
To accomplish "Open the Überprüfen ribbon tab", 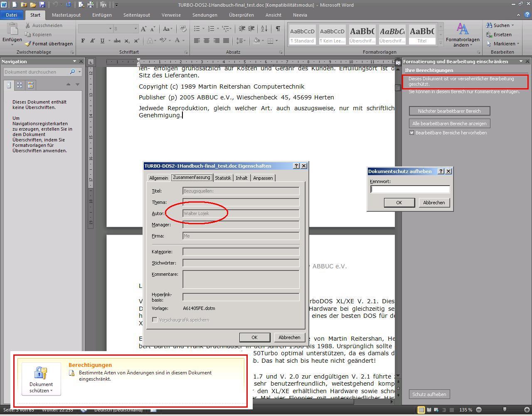I will click(x=241, y=15).
